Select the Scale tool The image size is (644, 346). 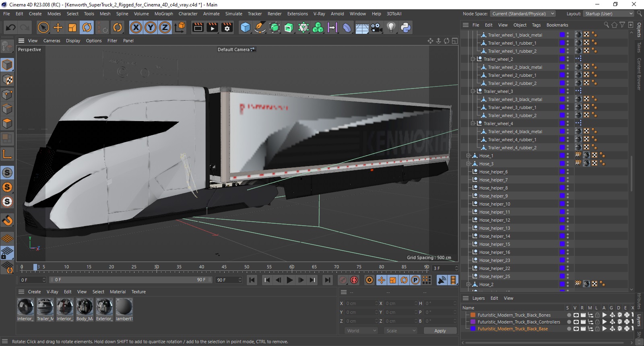point(72,27)
